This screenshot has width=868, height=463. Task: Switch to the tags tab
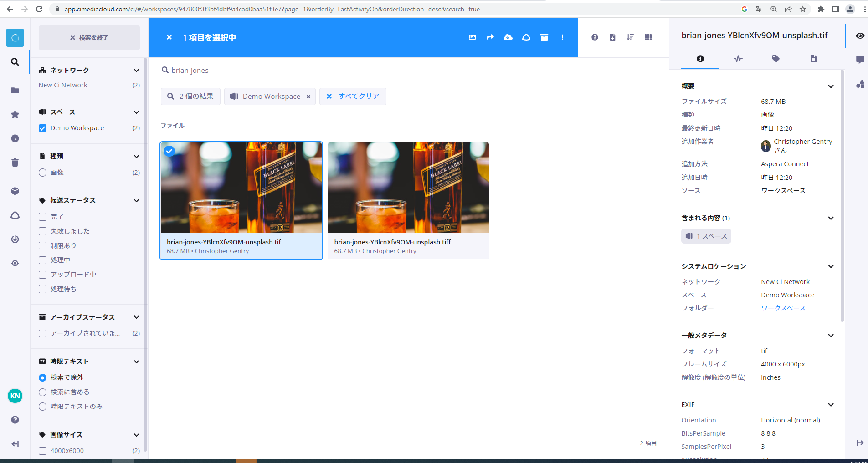776,59
